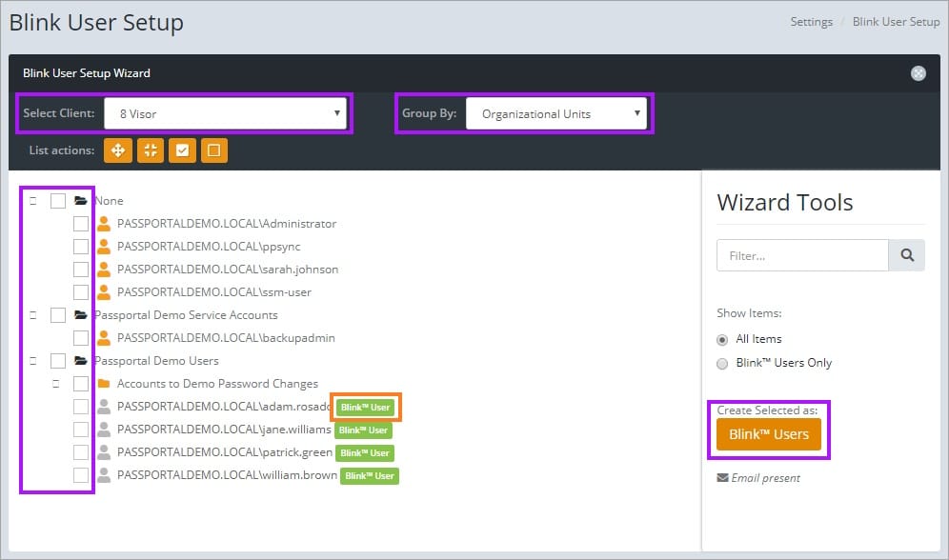Click the user icon beside ssm-user
This screenshot has height=560, width=949.
[104, 292]
